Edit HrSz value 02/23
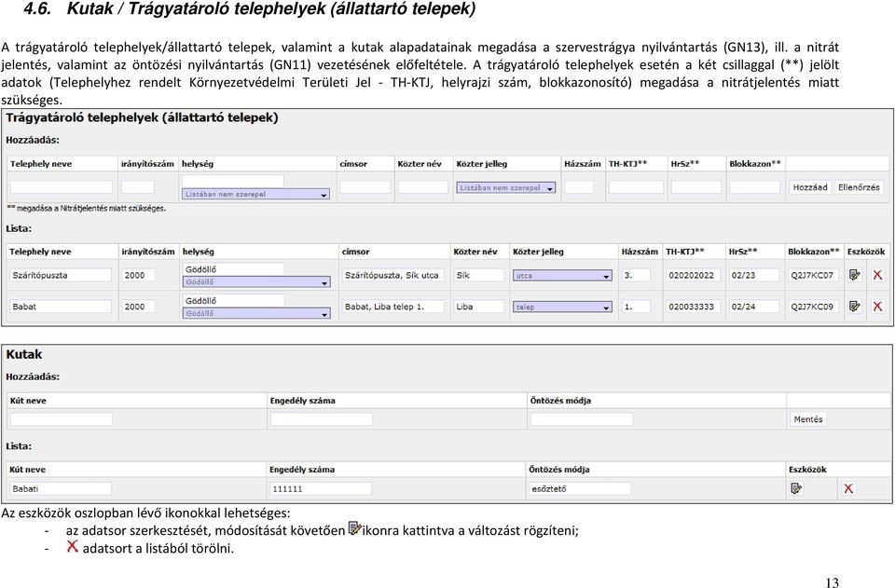 (754, 275)
